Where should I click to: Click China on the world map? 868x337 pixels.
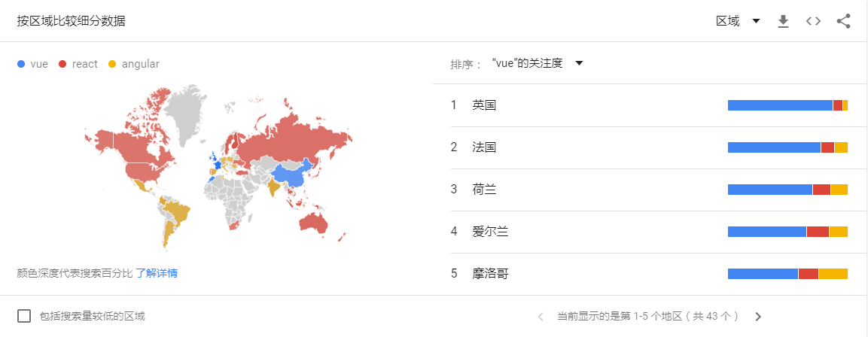[x=292, y=175]
